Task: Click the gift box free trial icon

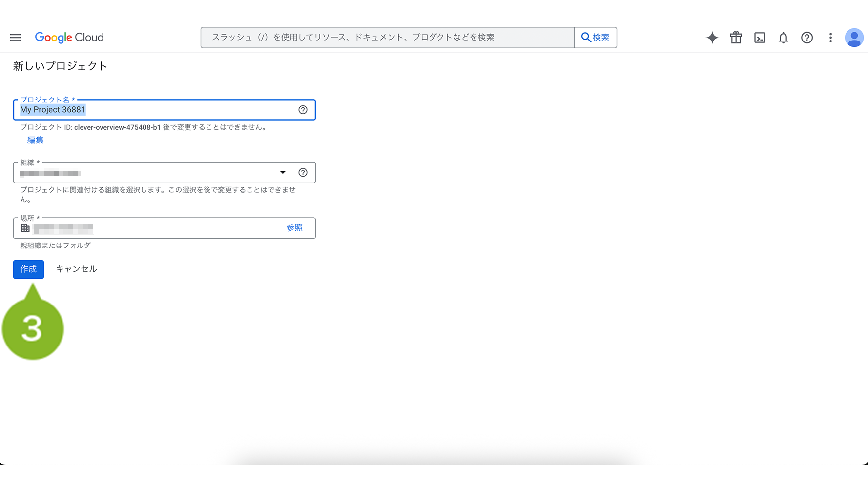Action: coord(736,38)
